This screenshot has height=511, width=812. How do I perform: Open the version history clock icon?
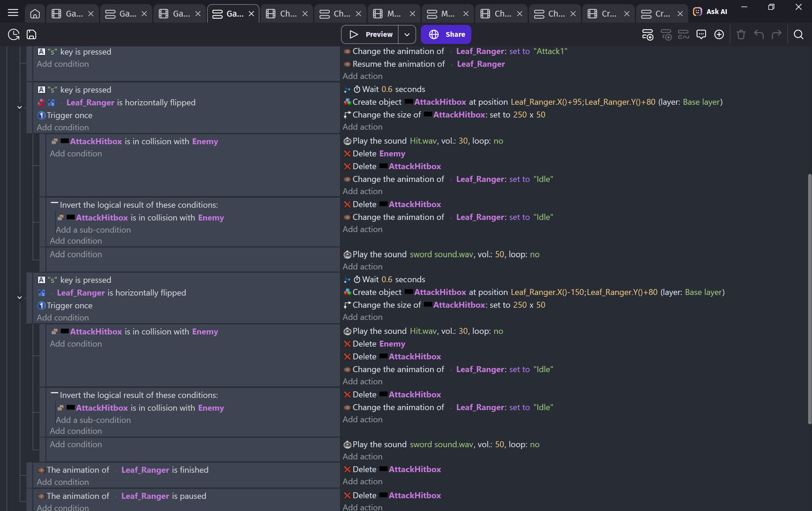pos(14,35)
